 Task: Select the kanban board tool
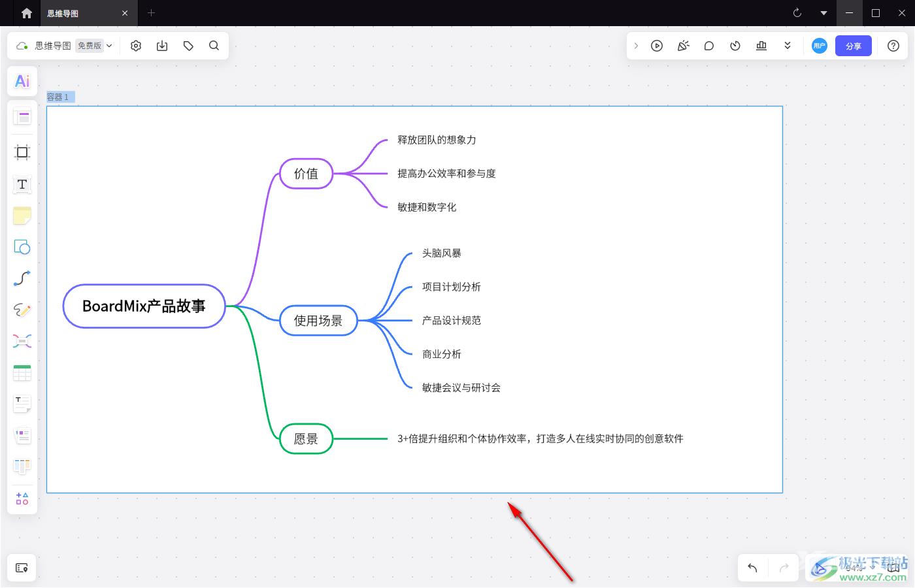click(x=22, y=466)
